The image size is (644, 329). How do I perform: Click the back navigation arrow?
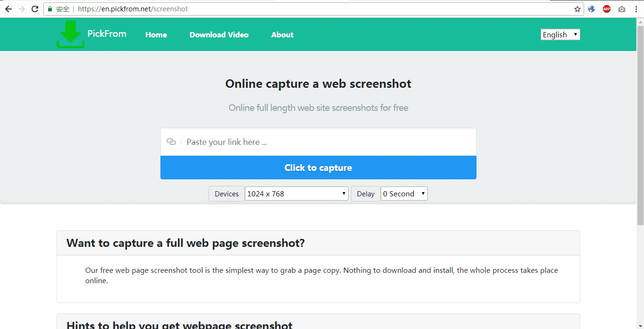click(x=8, y=8)
